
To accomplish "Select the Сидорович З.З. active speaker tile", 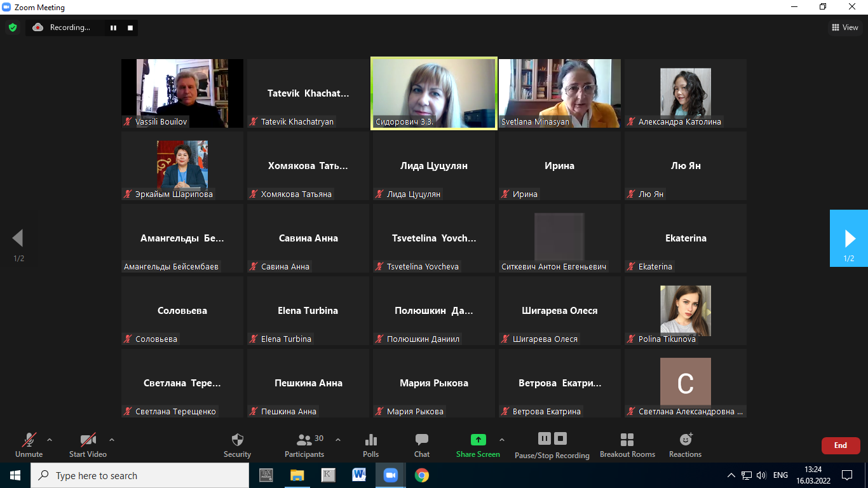I will [x=434, y=93].
